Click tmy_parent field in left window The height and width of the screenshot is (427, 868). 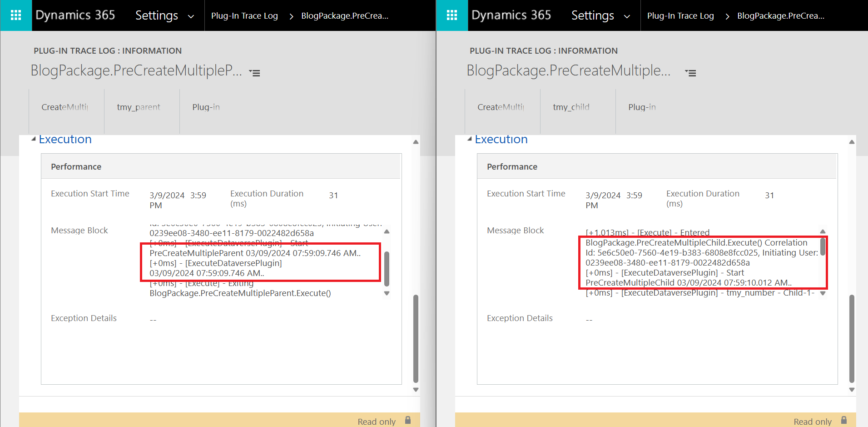click(x=139, y=107)
